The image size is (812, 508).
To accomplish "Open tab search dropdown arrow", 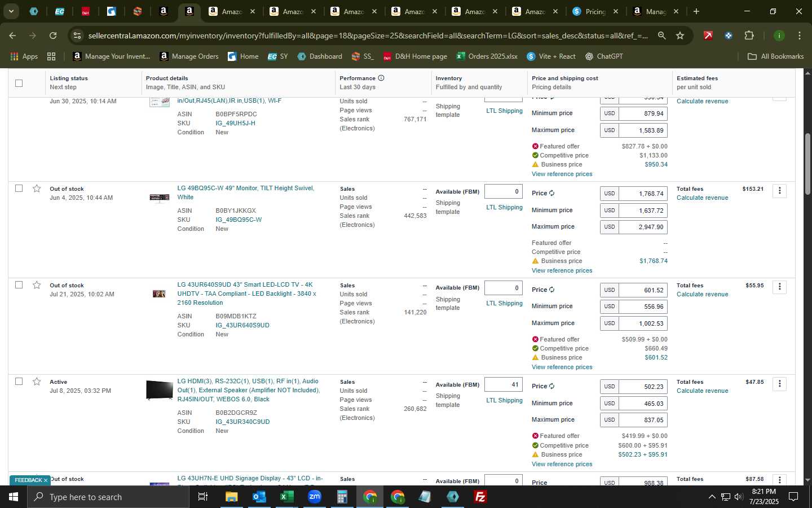I will 11,11.
